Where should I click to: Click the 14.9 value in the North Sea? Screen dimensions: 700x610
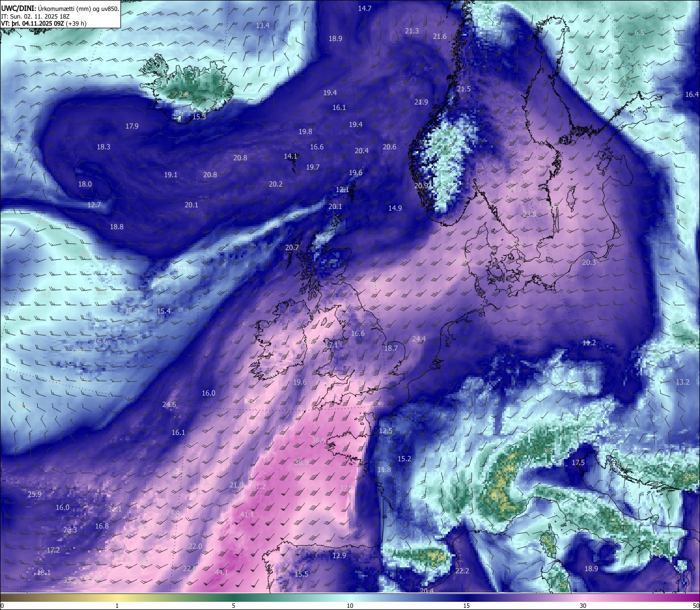395,208
